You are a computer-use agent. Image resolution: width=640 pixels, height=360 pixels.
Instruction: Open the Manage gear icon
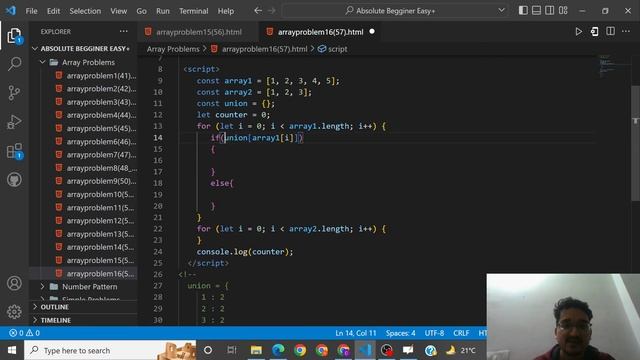(x=14, y=311)
